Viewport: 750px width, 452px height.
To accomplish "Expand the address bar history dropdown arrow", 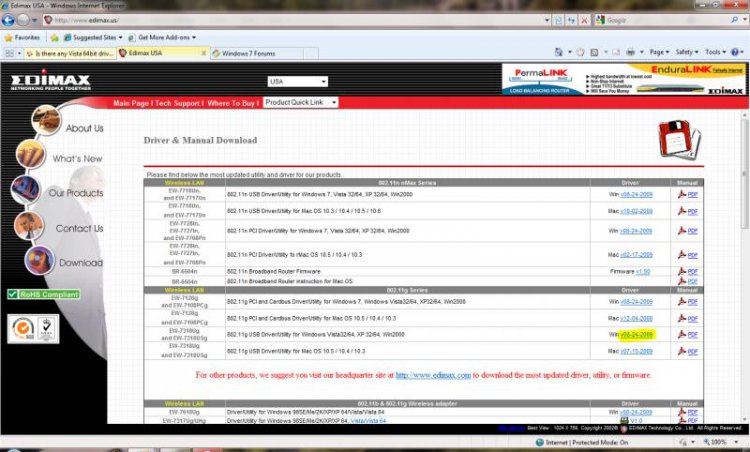I will (x=547, y=20).
